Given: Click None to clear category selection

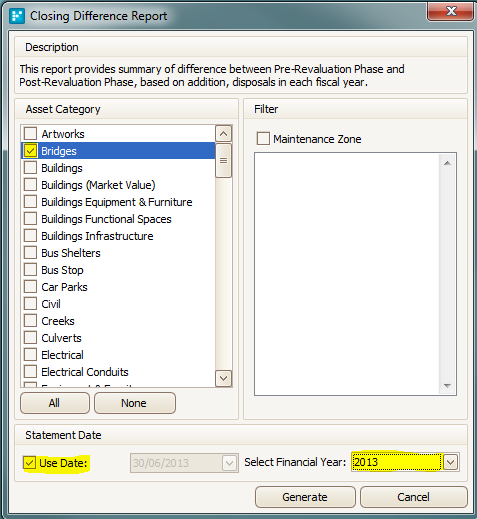Looking at the screenshot, I should coord(134,403).
